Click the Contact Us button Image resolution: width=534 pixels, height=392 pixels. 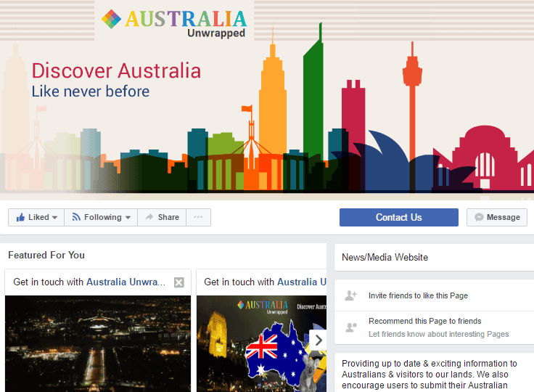399,217
